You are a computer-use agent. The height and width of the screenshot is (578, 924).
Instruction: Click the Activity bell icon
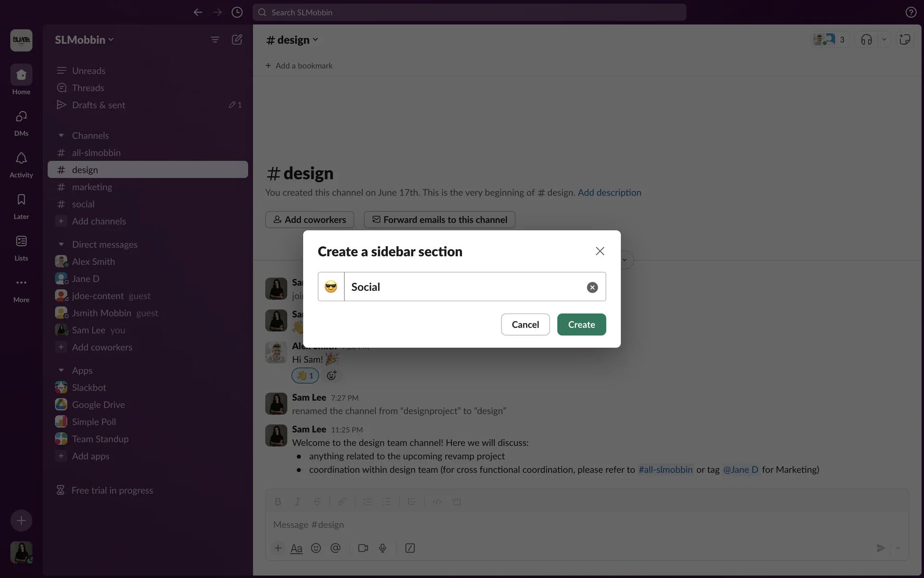[x=21, y=158]
